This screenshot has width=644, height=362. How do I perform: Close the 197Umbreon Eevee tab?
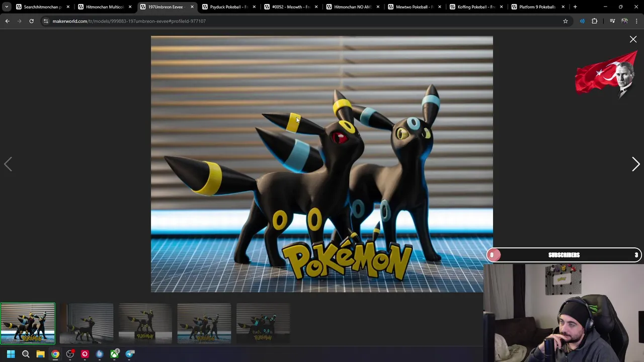click(x=192, y=7)
